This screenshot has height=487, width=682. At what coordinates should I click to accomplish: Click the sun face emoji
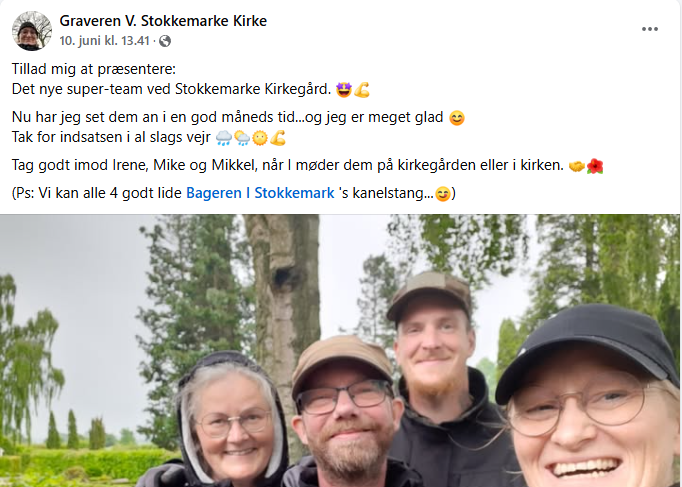[x=260, y=138]
